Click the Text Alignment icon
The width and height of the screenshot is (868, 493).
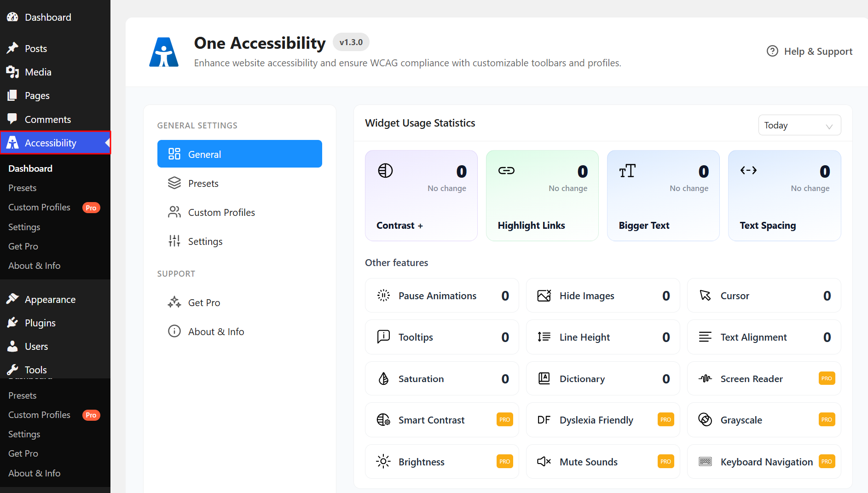point(705,337)
